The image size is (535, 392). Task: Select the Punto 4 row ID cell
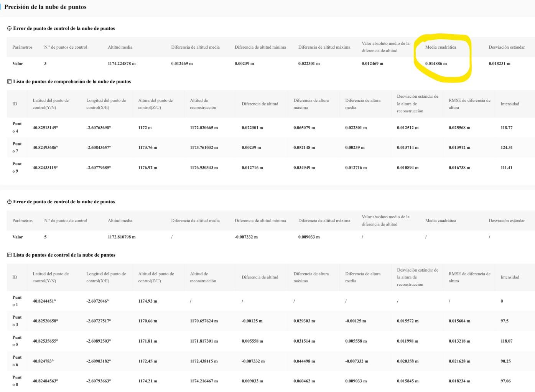pos(17,127)
